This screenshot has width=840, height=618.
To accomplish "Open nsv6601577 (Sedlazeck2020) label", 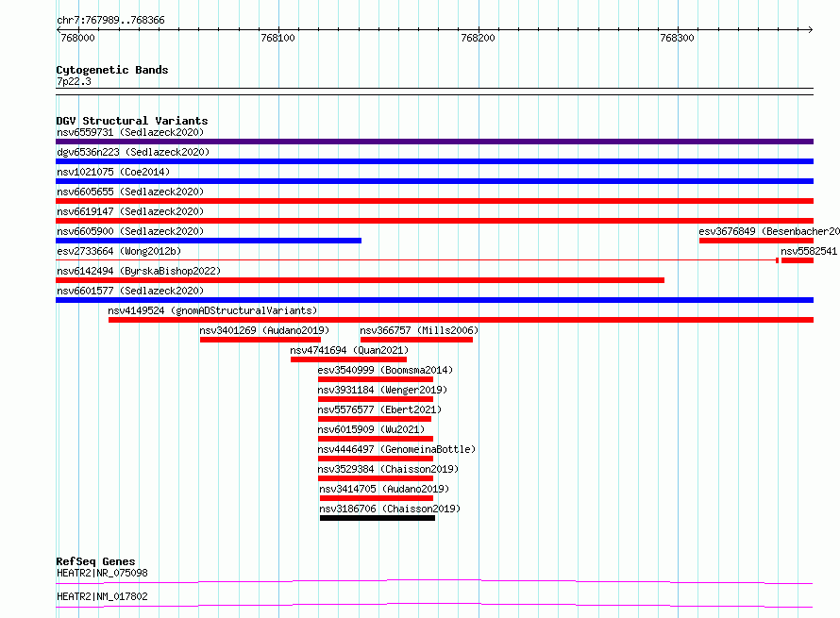I will tap(130, 291).
